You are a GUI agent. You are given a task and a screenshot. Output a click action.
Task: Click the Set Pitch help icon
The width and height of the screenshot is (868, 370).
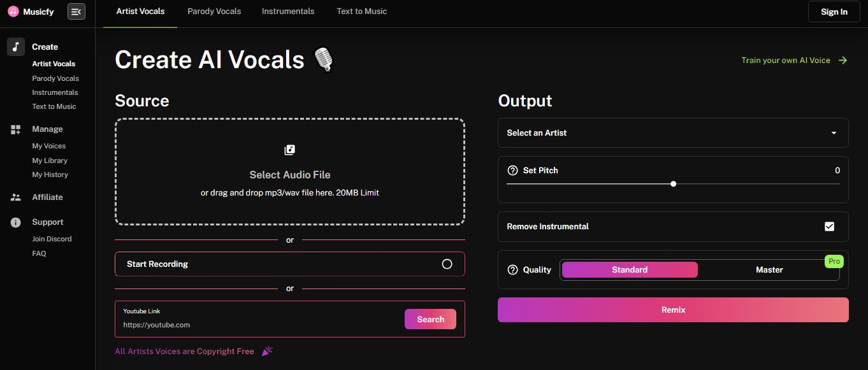tap(512, 171)
